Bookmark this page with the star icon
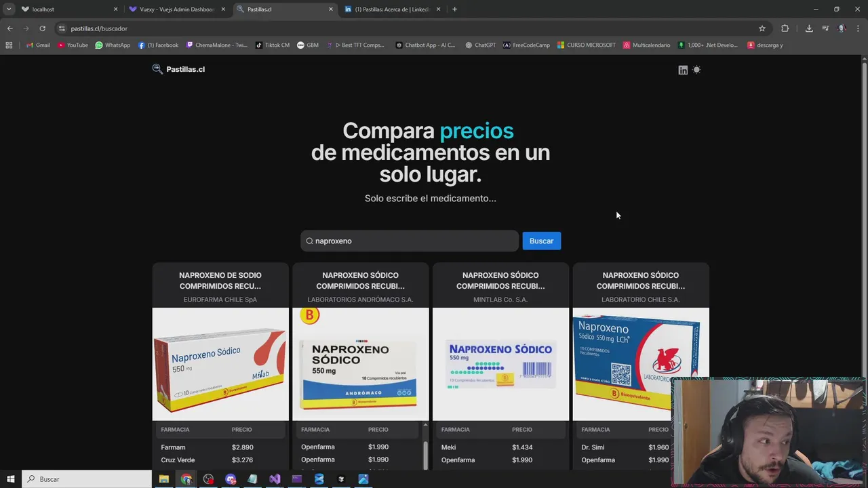 coord(762,28)
